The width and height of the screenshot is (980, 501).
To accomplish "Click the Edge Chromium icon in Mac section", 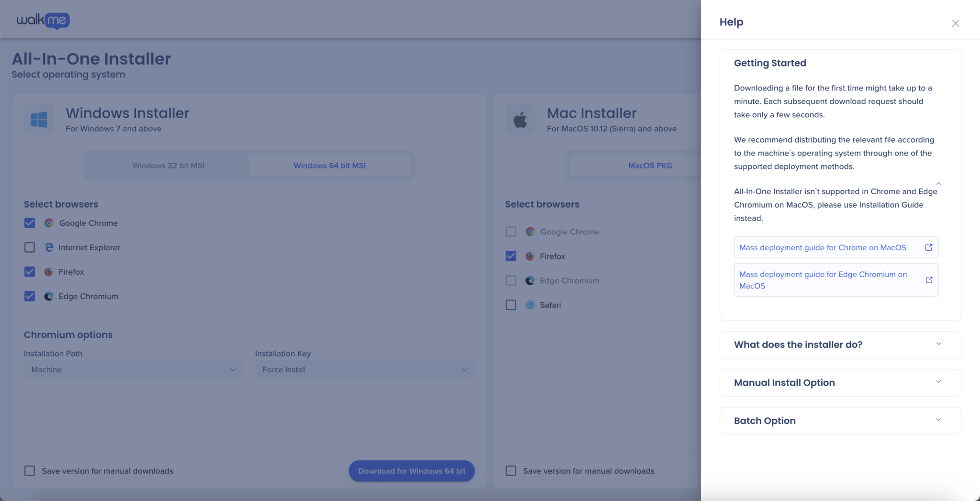I will (530, 280).
